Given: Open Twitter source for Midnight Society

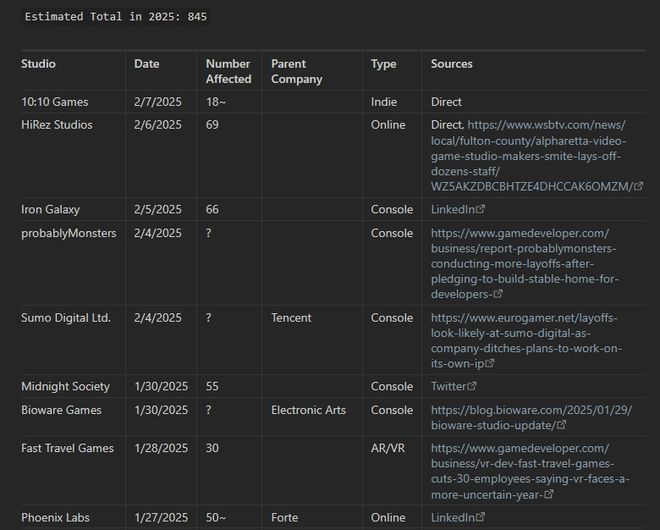Looking at the screenshot, I should click(x=448, y=387).
